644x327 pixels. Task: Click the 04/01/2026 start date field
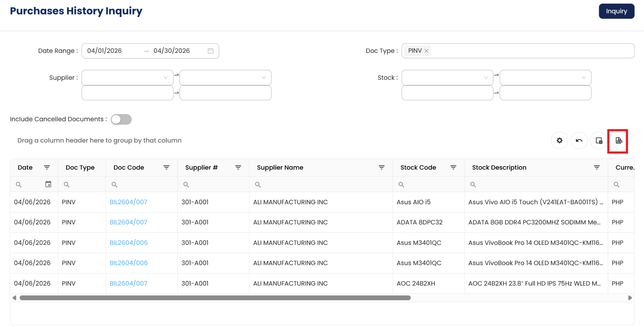tap(104, 51)
